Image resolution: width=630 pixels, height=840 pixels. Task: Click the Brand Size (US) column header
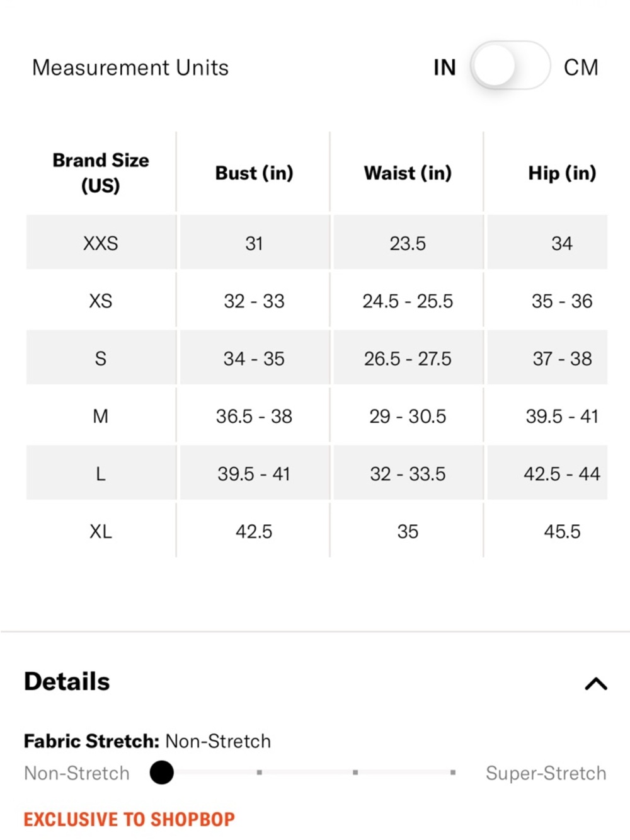tap(101, 173)
